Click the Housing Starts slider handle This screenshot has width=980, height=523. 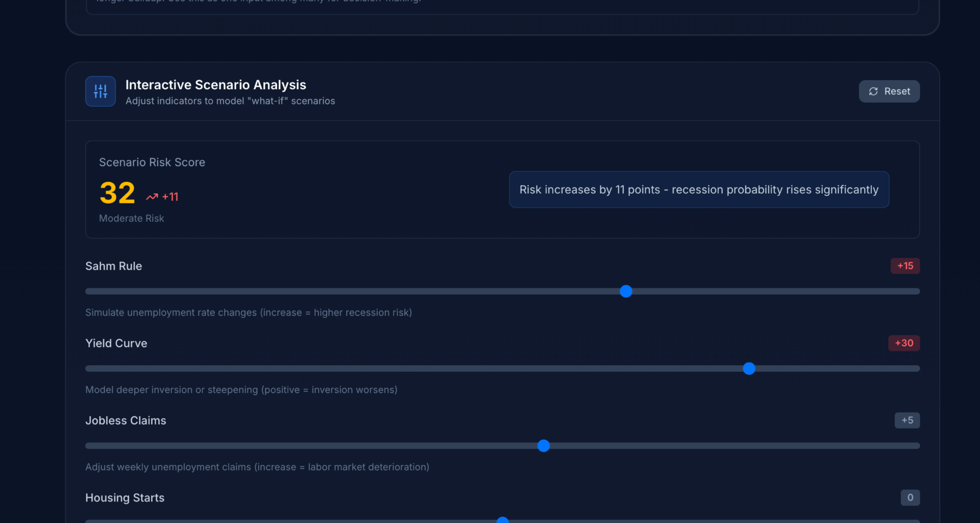coord(502,520)
